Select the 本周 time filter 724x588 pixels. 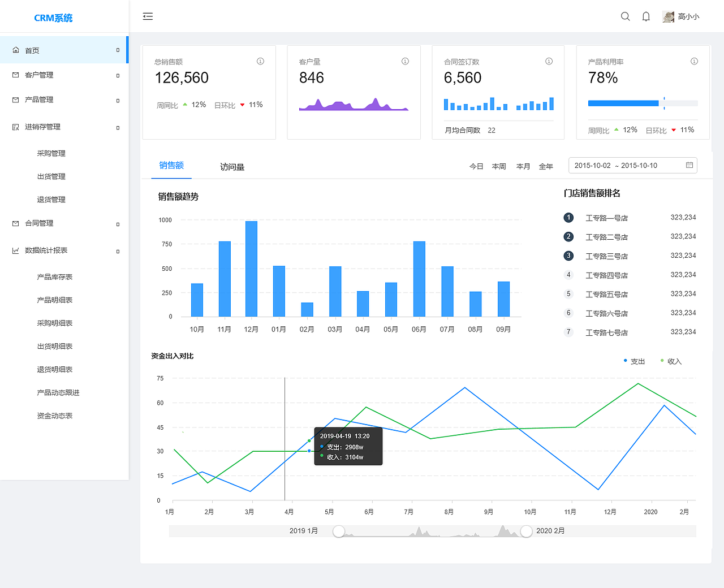pos(499,166)
